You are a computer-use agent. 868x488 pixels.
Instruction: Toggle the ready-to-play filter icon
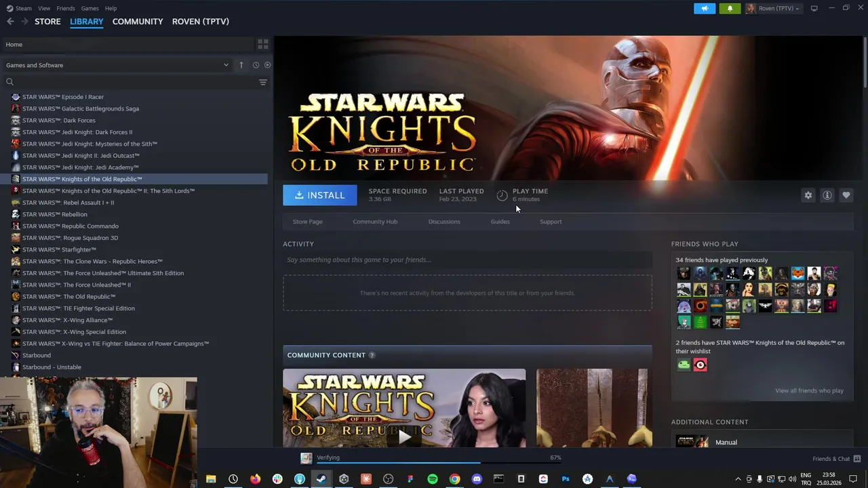pyautogui.click(x=267, y=65)
